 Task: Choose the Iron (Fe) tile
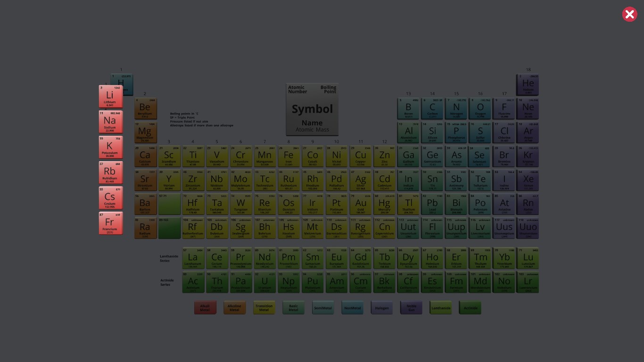pyautogui.click(x=289, y=156)
